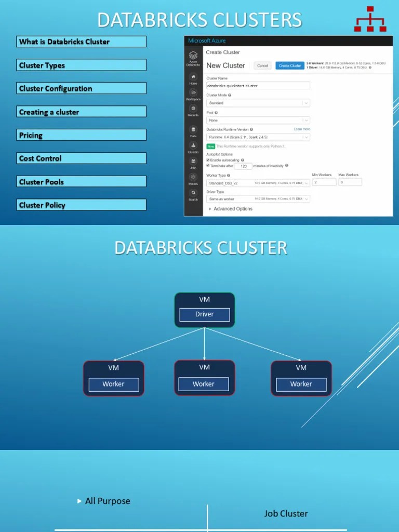
Task: Click the Job Cluster text
Action: tap(286, 513)
